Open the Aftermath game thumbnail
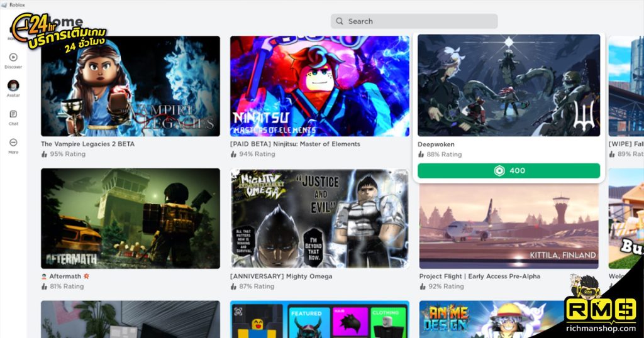644x338 pixels. coord(130,218)
